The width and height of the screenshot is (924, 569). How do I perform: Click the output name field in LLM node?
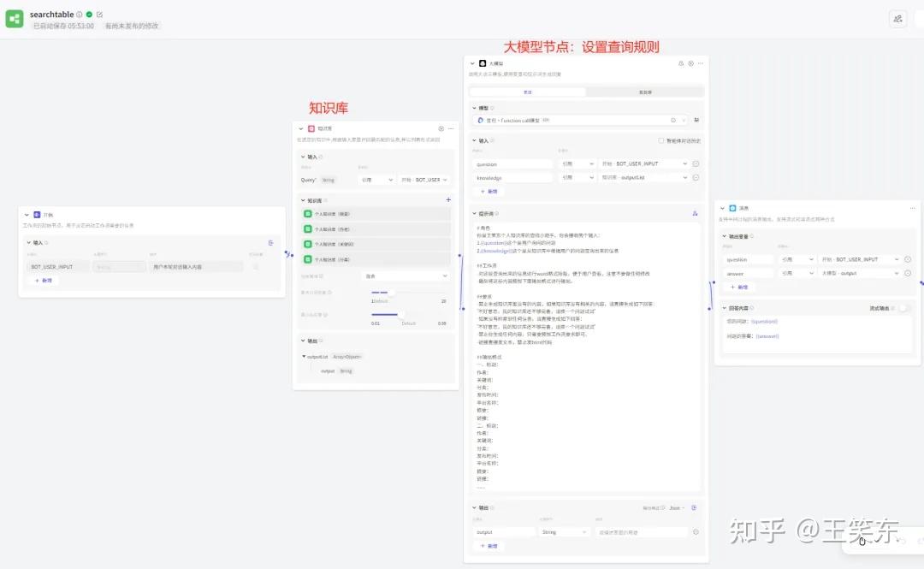pyautogui.click(x=504, y=532)
